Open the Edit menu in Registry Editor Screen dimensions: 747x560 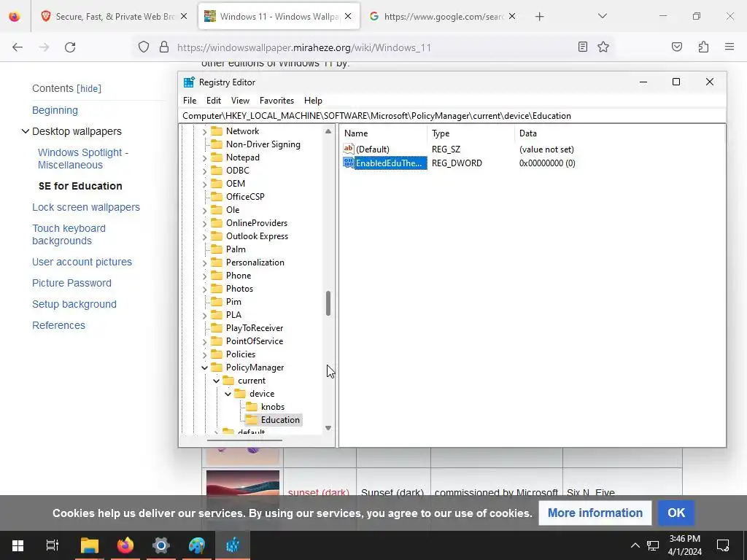[214, 101]
